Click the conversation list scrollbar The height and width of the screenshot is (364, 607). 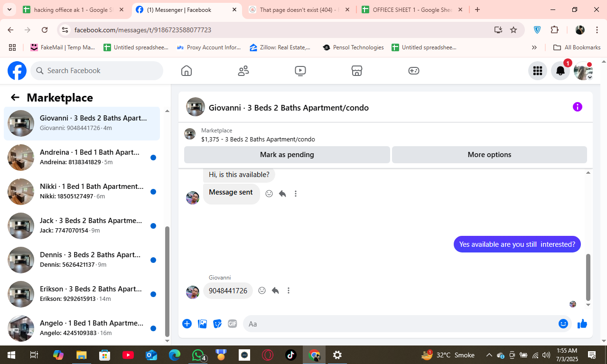tap(167, 282)
